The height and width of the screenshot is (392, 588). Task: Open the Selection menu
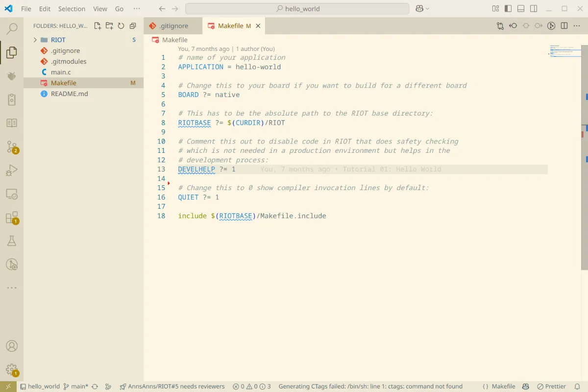[72, 8]
